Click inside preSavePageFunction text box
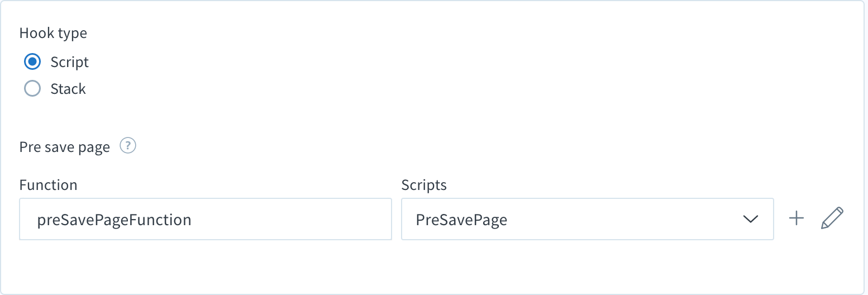The height and width of the screenshot is (295, 868). [206, 219]
